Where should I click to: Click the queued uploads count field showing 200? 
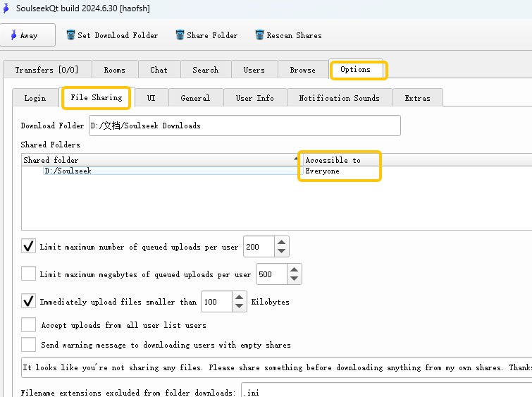[259, 247]
